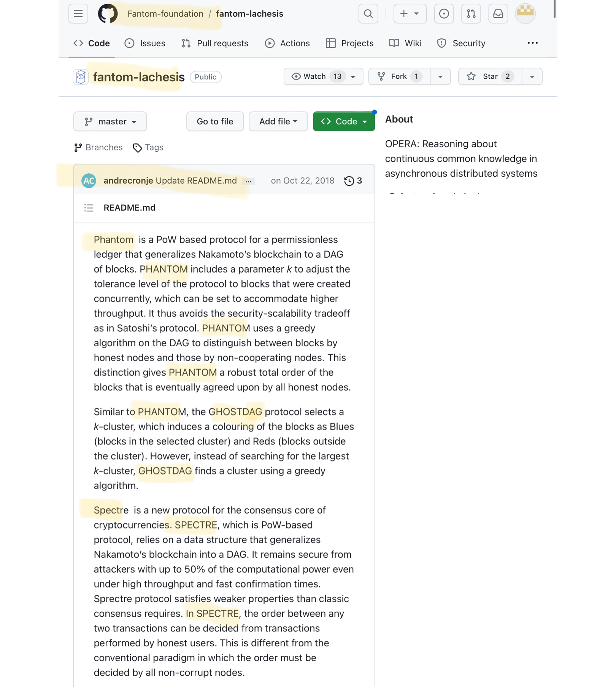Click the About heading text
Screen dimensions: 616x687
pos(399,119)
